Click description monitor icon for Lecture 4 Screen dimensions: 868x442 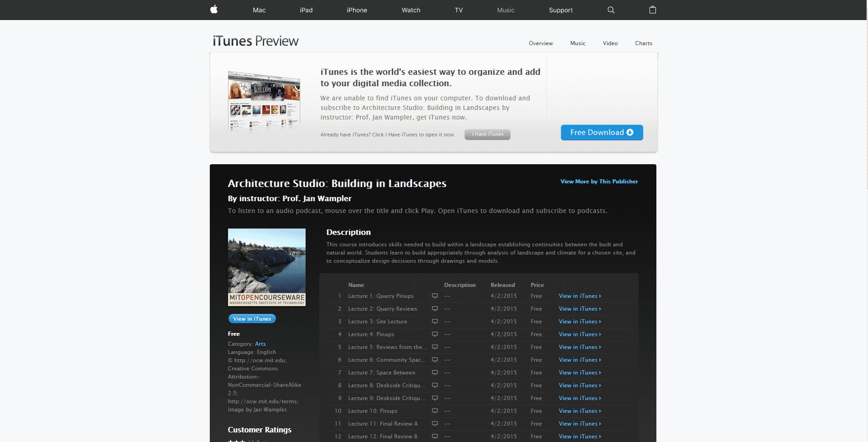pyautogui.click(x=435, y=334)
